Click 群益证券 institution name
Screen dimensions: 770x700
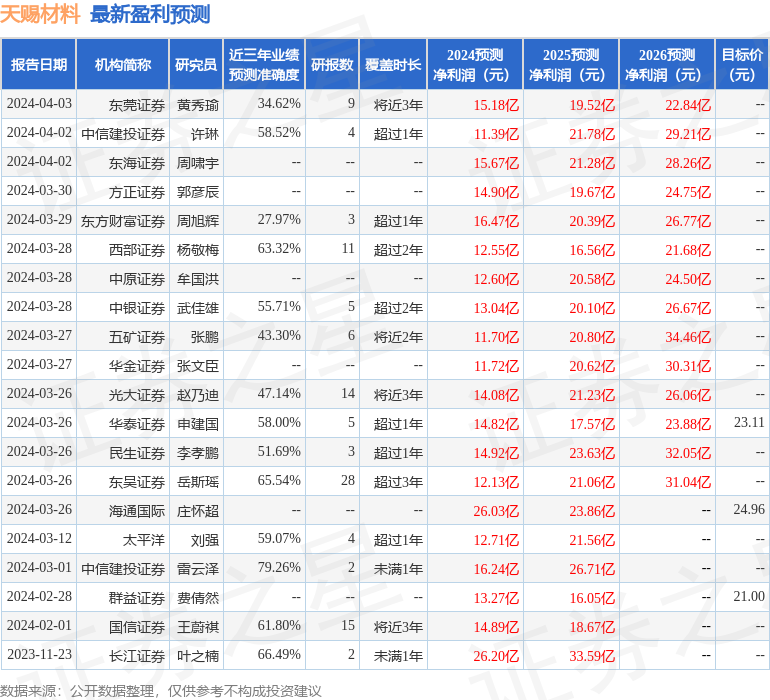[137, 598]
